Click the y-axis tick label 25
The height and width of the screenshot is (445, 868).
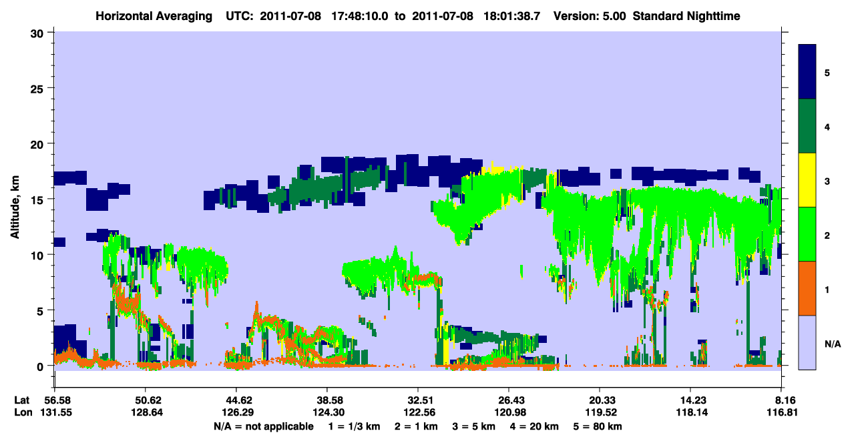tap(39, 88)
